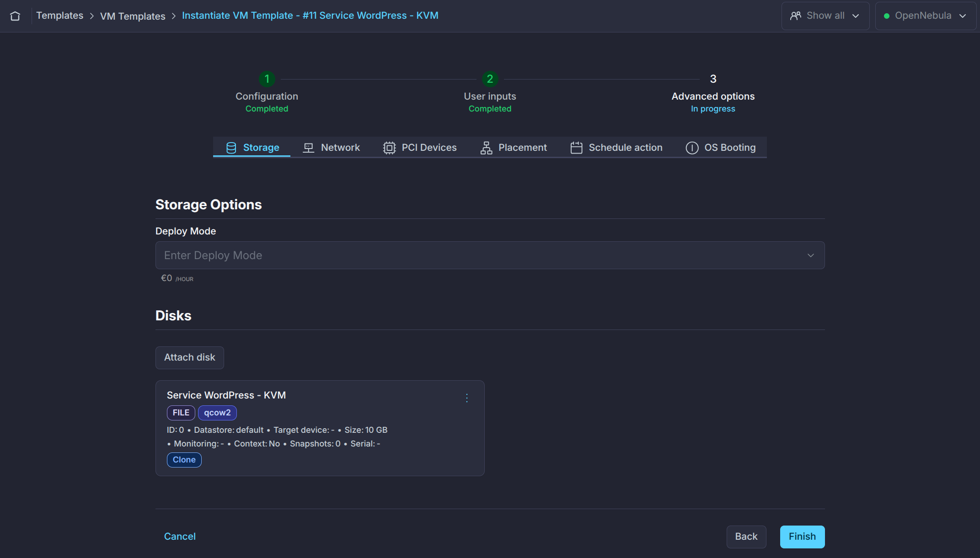Click the €0 /HOUR cost label
Viewport: 980px width, 558px height.
click(177, 278)
